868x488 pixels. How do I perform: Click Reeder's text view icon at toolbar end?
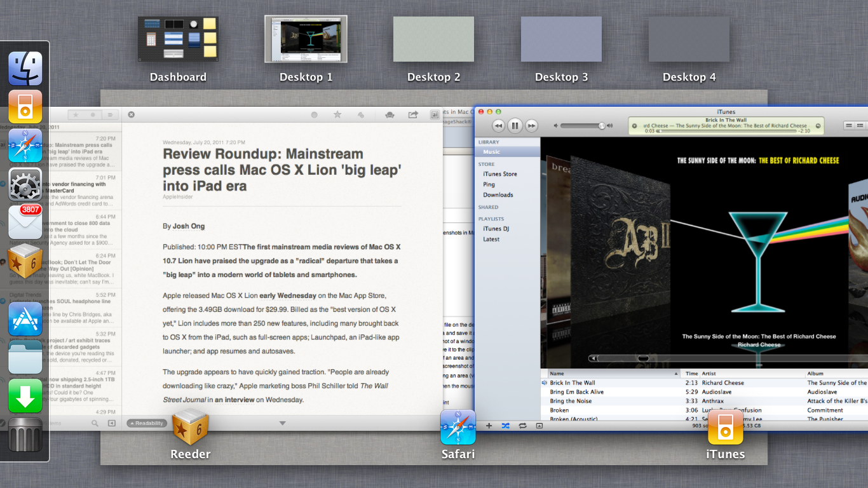point(435,115)
